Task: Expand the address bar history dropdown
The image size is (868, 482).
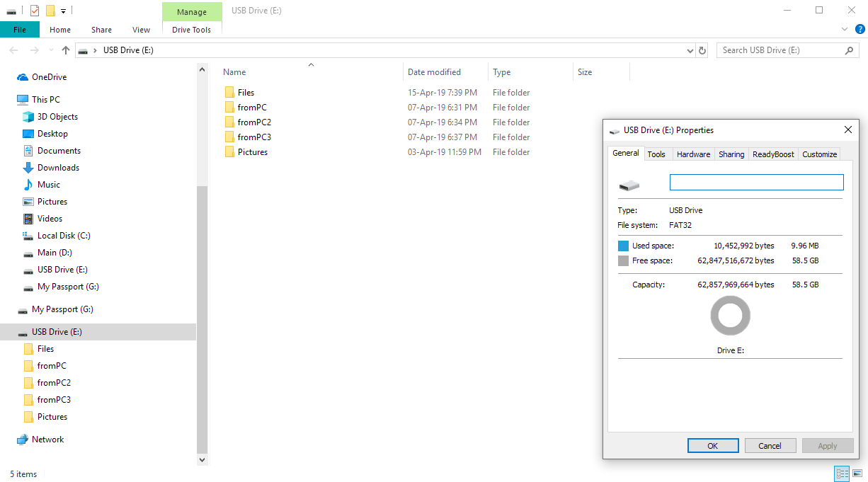Action: tap(691, 50)
